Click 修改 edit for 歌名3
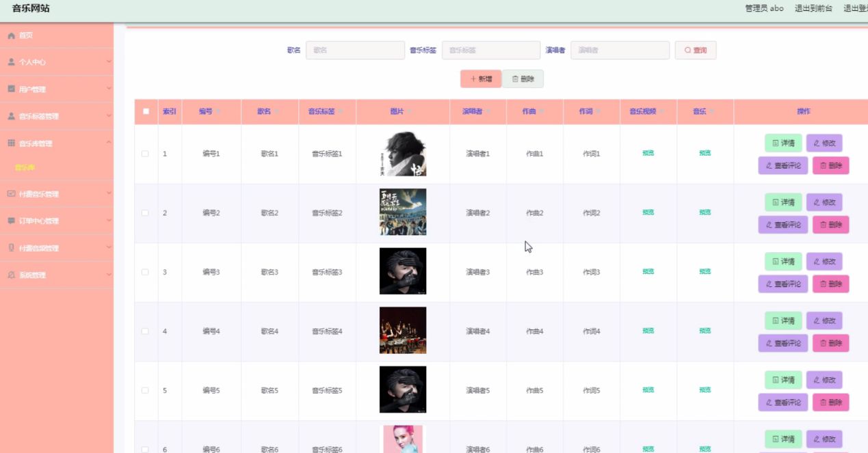Screen dimensions: 868x453 point(824,262)
